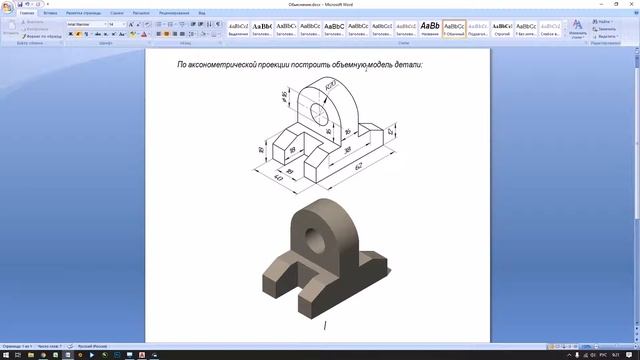Screen dimensions: 640x360
Task: Undo last action in quick access toolbar
Action: click(x=28, y=4)
